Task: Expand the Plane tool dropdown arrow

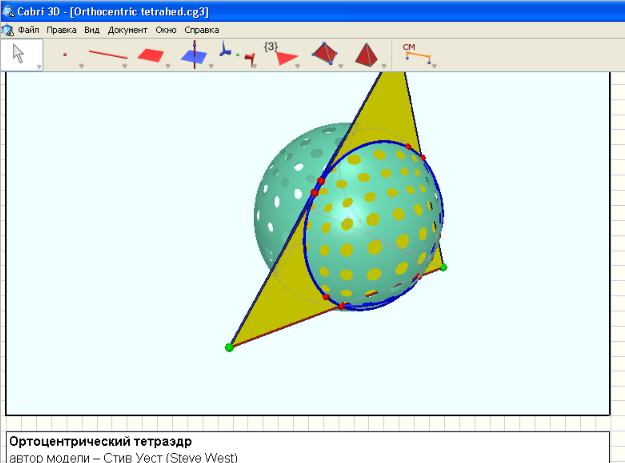Action: [168, 66]
